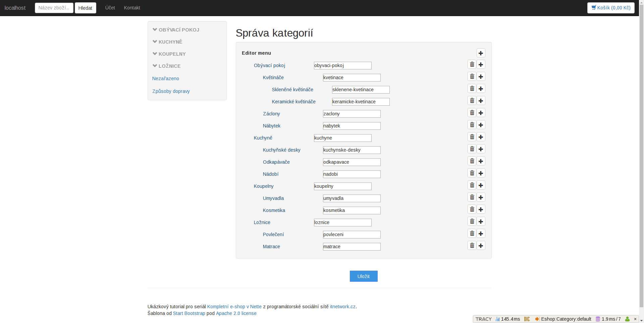Screen dimensions: 644x323
Task: Click trash icon for Květináče row
Action: coord(472,76)
